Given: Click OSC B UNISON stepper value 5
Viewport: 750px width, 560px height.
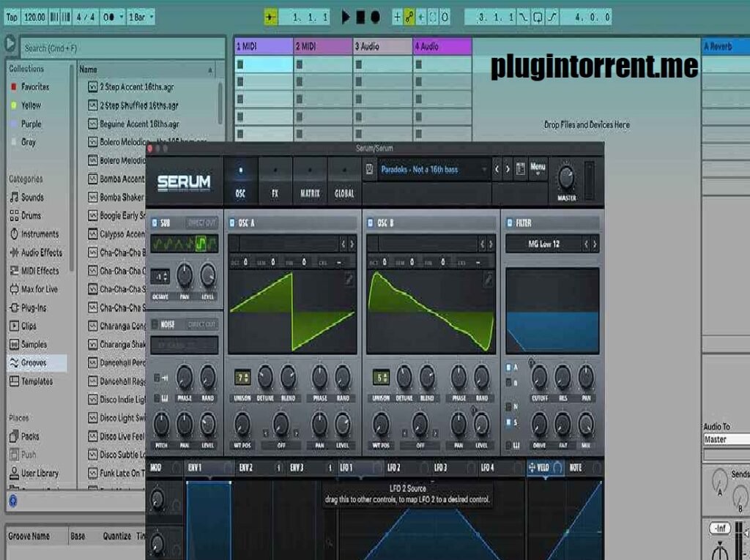Looking at the screenshot, I should [x=381, y=378].
